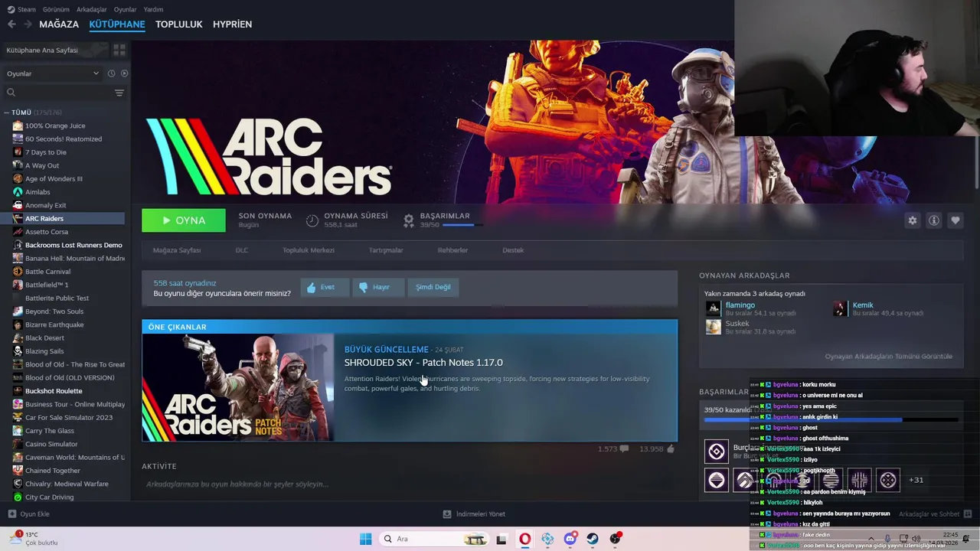The height and width of the screenshot is (551, 980).
Task: Open Discord from taskbar
Action: [x=570, y=539]
